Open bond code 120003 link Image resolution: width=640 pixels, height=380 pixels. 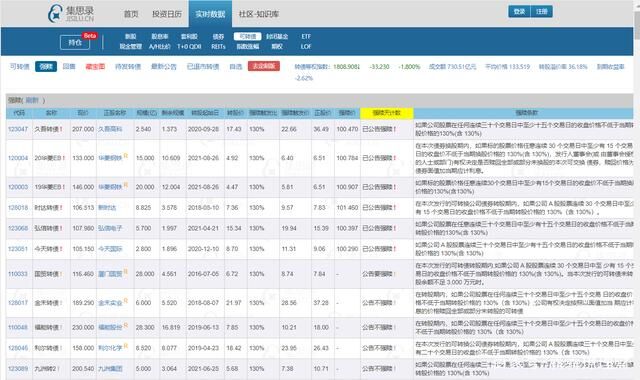(18, 187)
